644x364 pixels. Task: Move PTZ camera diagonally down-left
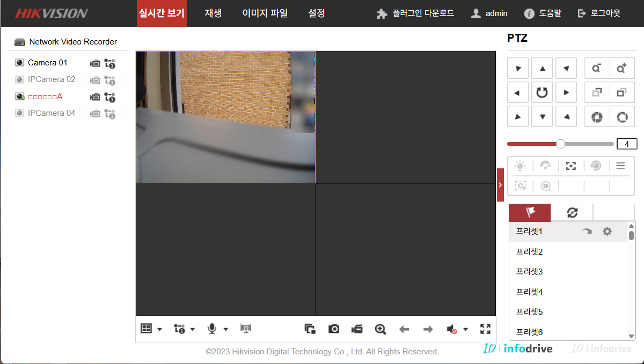(x=517, y=116)
